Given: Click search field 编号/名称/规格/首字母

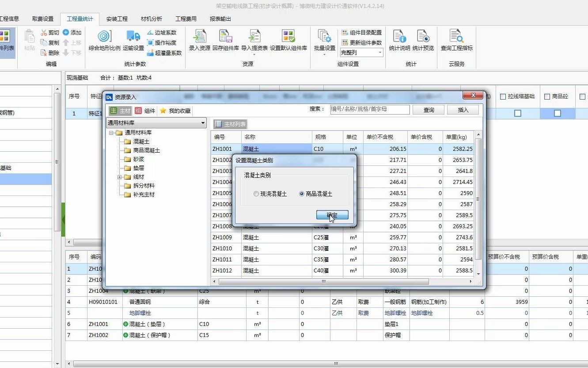Looking at the screenshot, I should click(x=370, y=109).
